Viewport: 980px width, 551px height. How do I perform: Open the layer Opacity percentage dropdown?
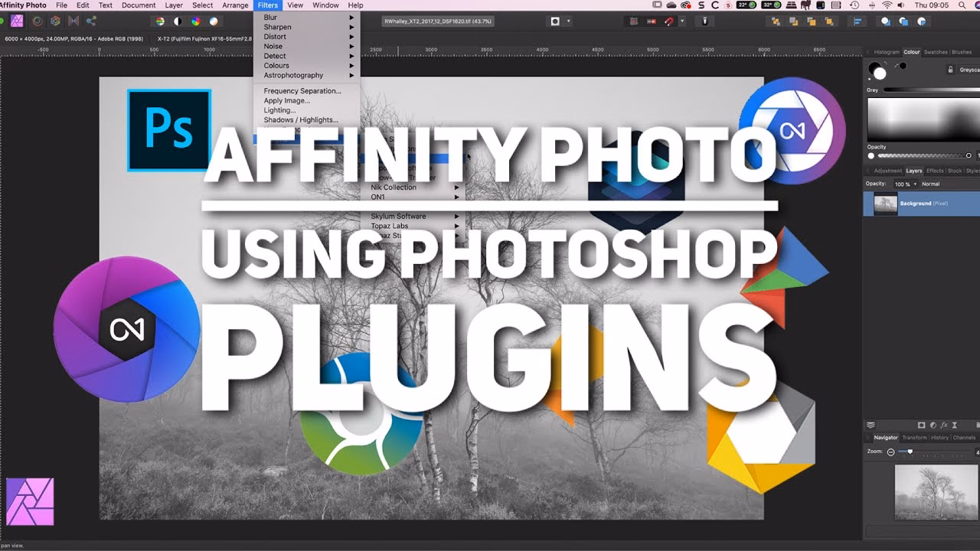pyautogui.click(x=906, y=184)
